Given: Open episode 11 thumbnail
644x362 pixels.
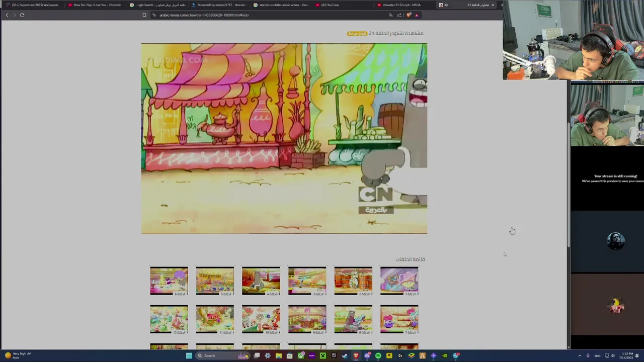Looking at the screenshot, I should pos(215,319).
